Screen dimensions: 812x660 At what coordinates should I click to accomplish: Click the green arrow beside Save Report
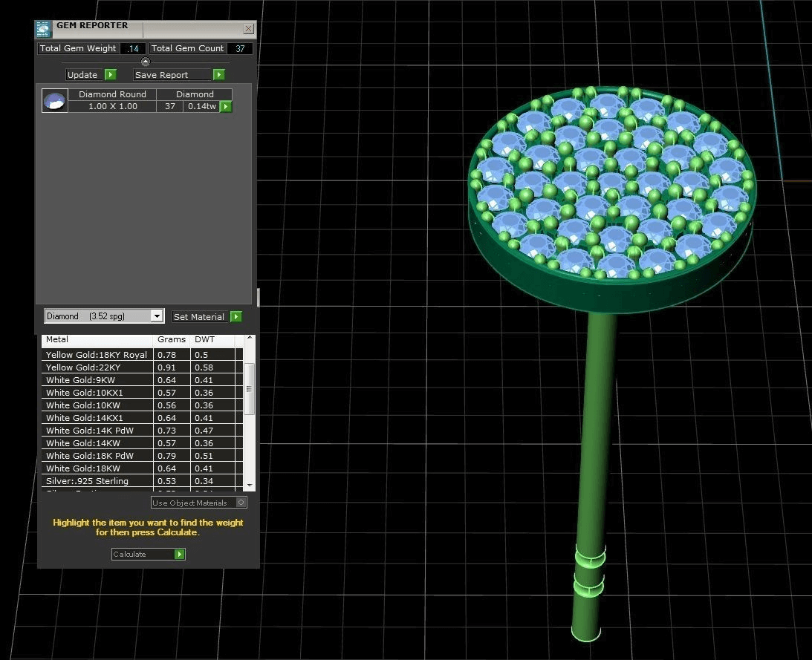[218, 75]
